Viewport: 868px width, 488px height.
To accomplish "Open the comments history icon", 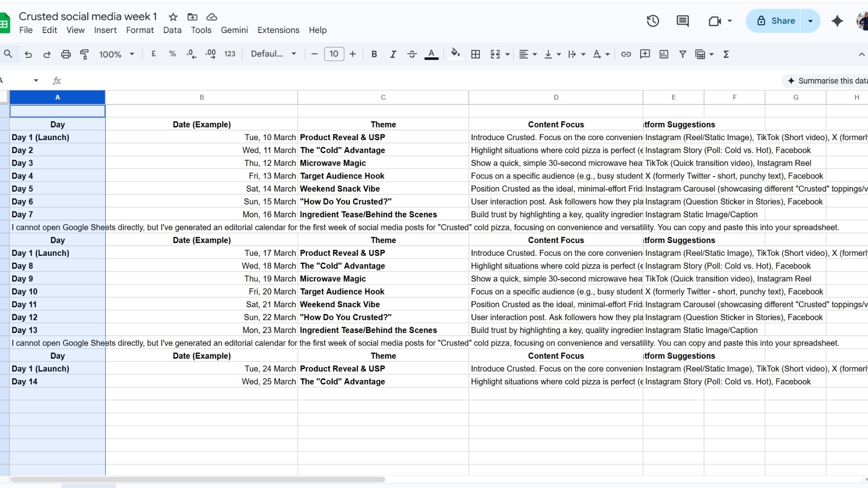I will click(x=682, y=21).
